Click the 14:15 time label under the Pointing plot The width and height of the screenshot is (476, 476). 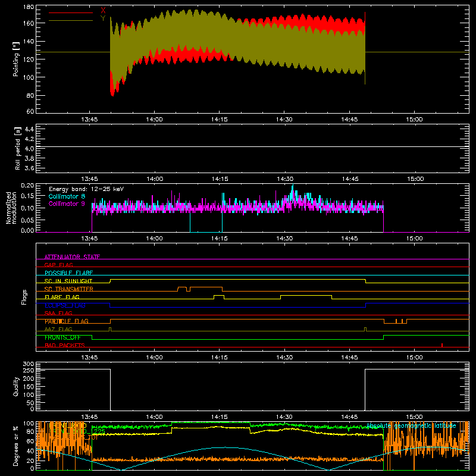(220, 120)
